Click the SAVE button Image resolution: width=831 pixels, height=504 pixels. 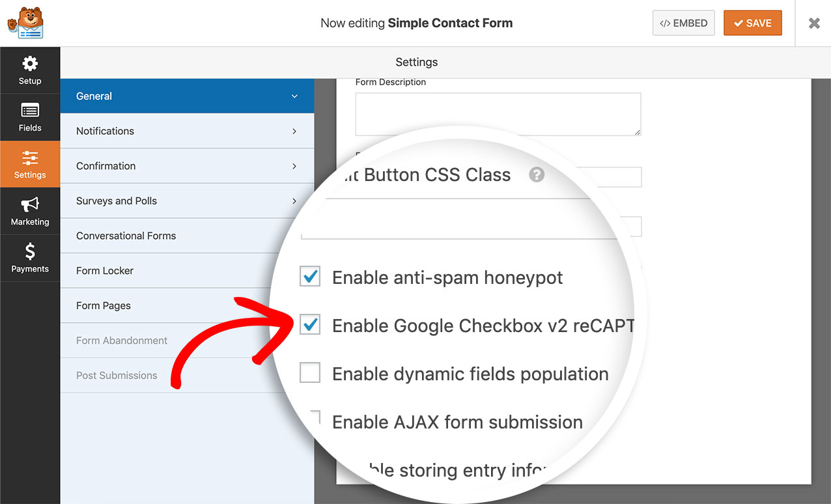(753, 22)
